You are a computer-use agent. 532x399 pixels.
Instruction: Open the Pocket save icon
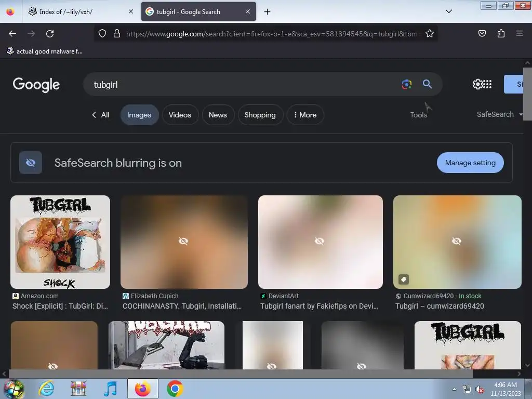482,33
